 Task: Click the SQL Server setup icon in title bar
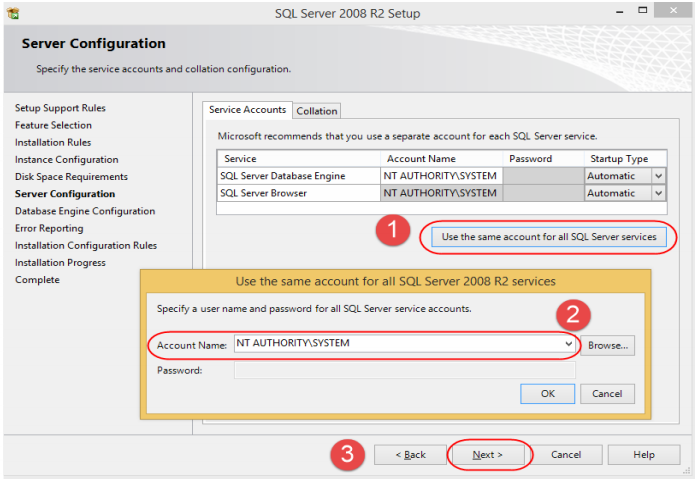(x=13, y=14)
